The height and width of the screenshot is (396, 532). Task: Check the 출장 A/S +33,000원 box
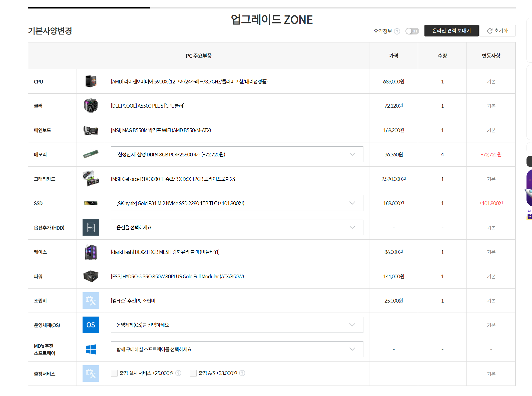tap(193, 373)
